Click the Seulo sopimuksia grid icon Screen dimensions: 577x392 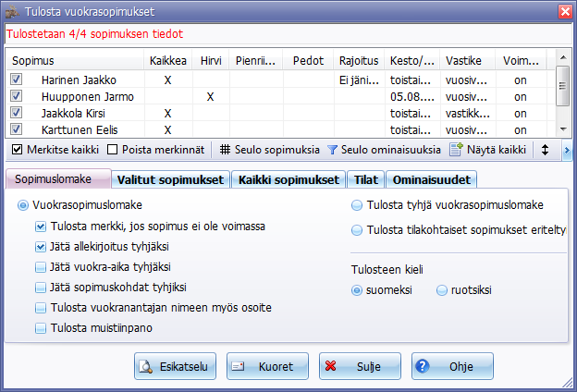pyautogui.click(x=225, y=150)
